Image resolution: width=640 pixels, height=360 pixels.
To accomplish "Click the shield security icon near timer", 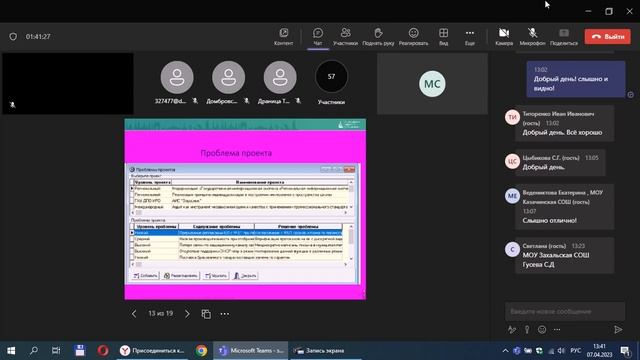I will 13,36.
